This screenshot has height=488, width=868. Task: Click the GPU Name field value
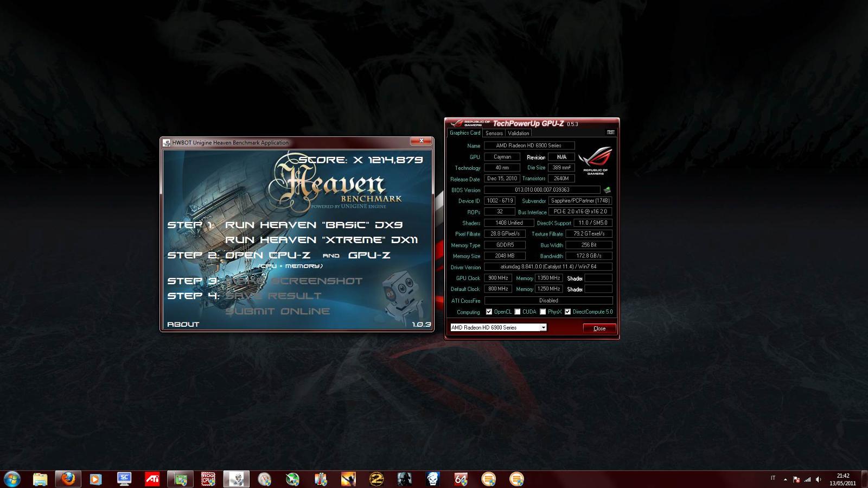(529, 145)
